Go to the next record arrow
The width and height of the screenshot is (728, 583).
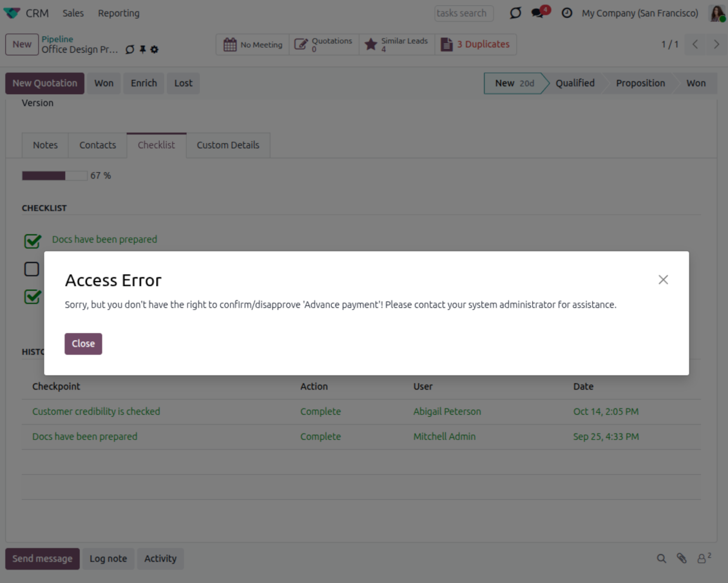(x=716, y=44)
